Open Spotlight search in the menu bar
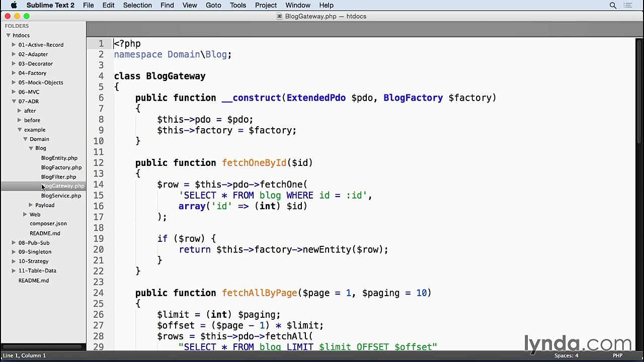644x362 pixels. point(613,6)
